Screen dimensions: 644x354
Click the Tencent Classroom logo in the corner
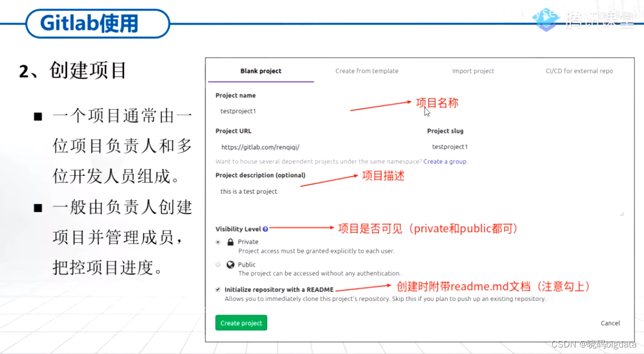point(545,19)
